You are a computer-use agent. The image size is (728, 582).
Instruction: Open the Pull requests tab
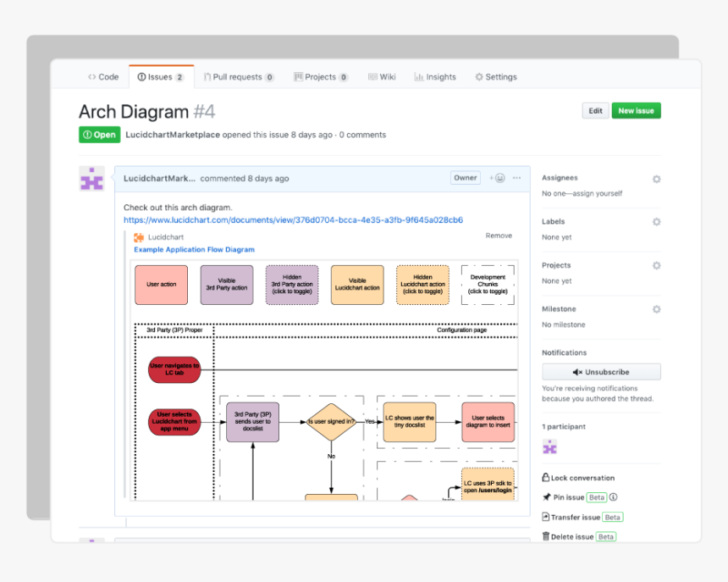239,77
